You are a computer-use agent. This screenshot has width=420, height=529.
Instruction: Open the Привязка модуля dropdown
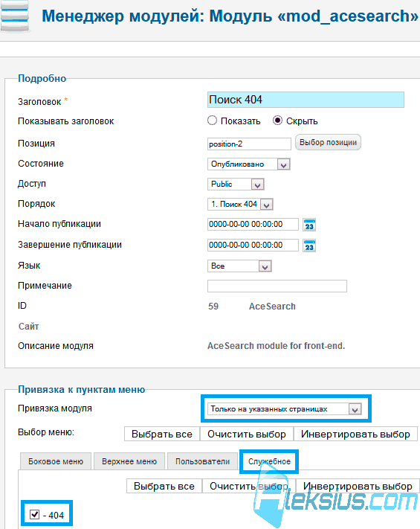285,409
